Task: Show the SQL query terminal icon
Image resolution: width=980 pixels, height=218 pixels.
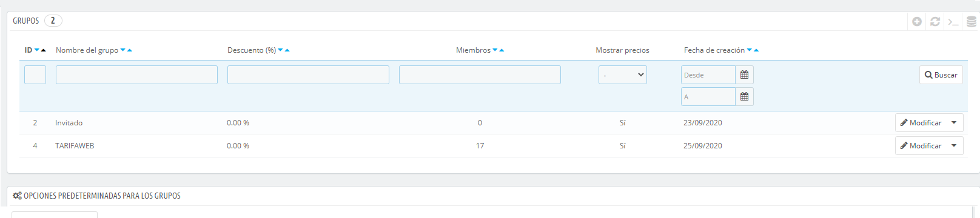Action: [x=953, y=21]
